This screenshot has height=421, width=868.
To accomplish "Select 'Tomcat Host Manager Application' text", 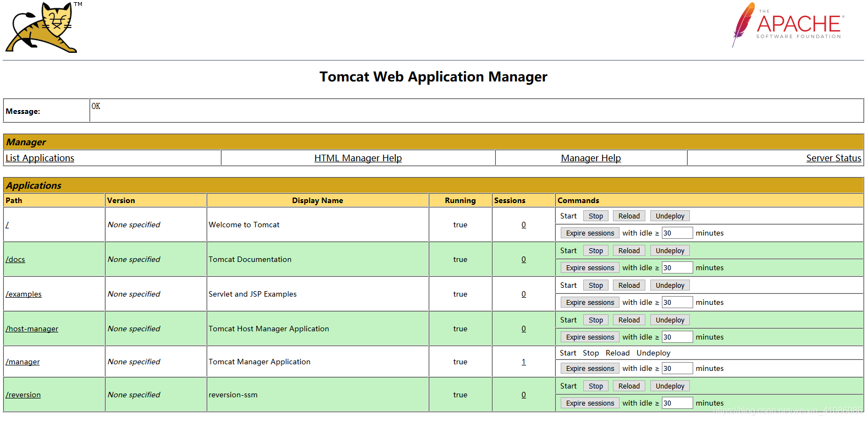I will tap(269, 329).
